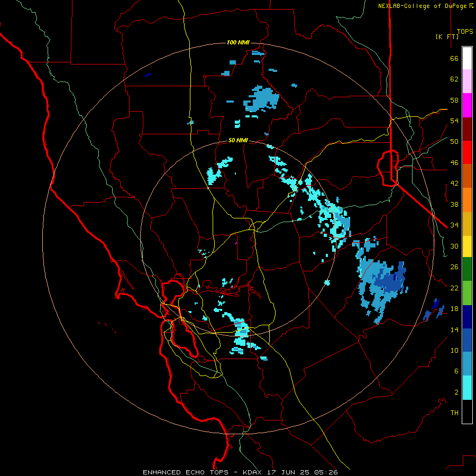The height and width of the screenshot is (476, 476).
Task: Click the ENHANCED ECHO TOPS product title
Action: 186,472
